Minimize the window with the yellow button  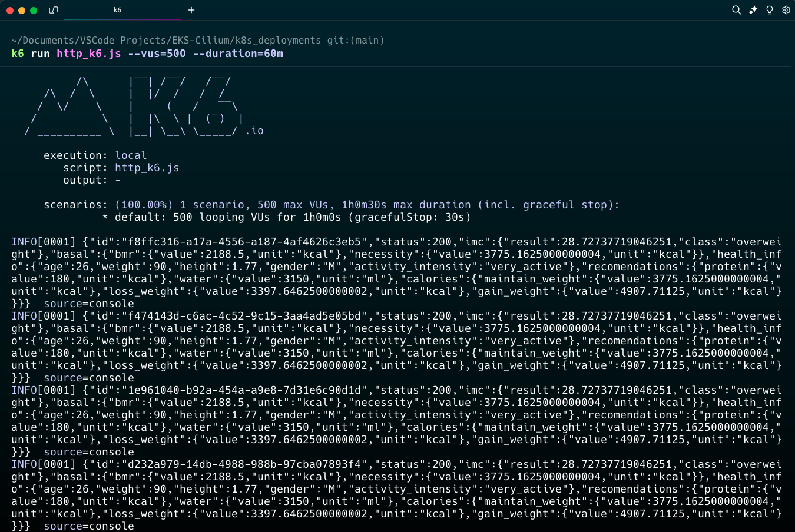pos(22,11)
